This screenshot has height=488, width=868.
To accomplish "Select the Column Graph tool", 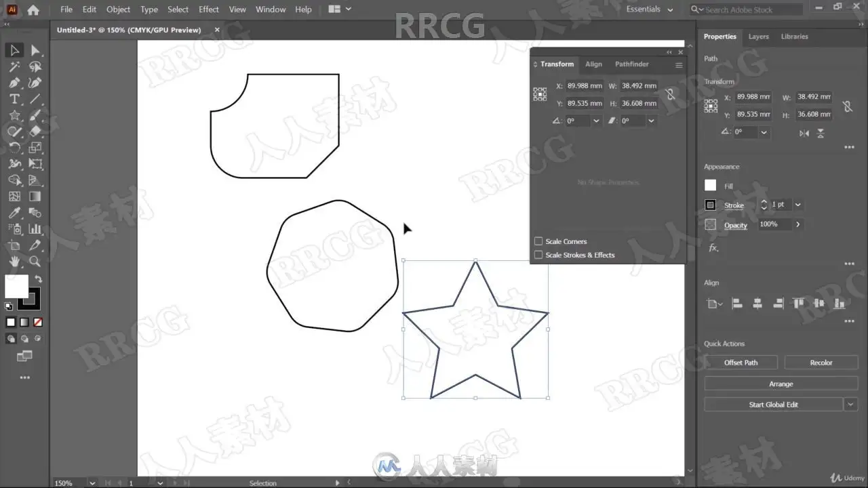I will click(35, 229).
